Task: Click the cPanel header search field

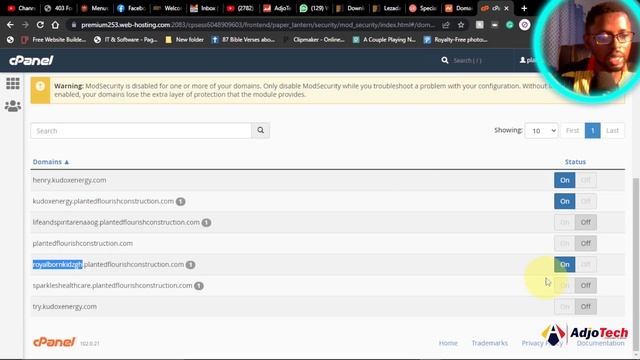Action: [467, 60]
